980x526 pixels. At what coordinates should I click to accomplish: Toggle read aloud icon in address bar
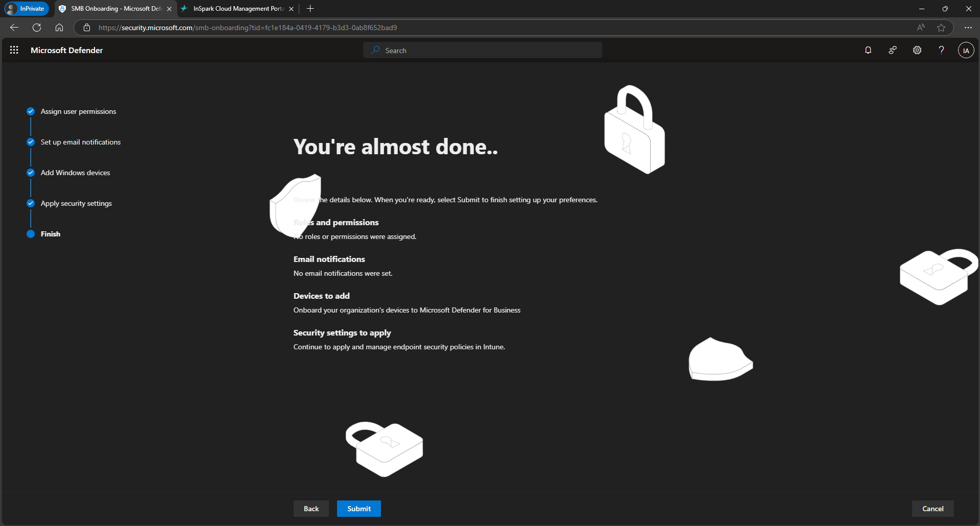pyautogui.click(x=921, y=28)
